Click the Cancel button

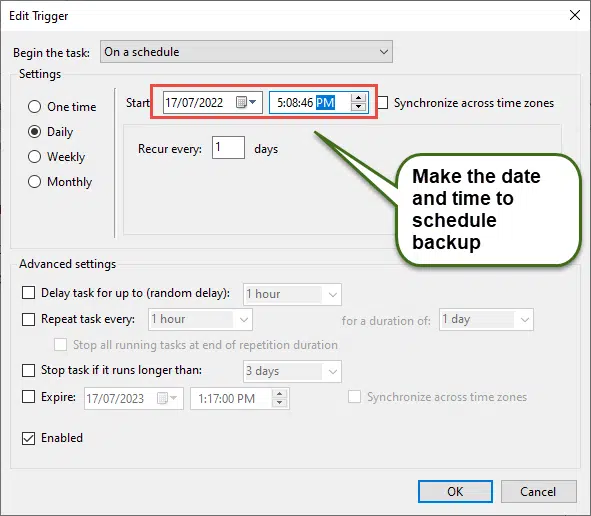click(538, 492)
